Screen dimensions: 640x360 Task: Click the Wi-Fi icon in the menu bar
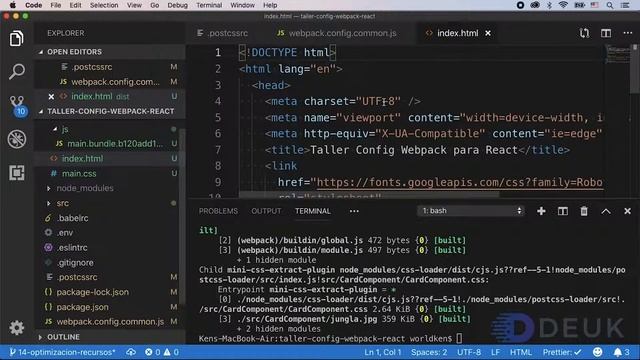[563, 5]
